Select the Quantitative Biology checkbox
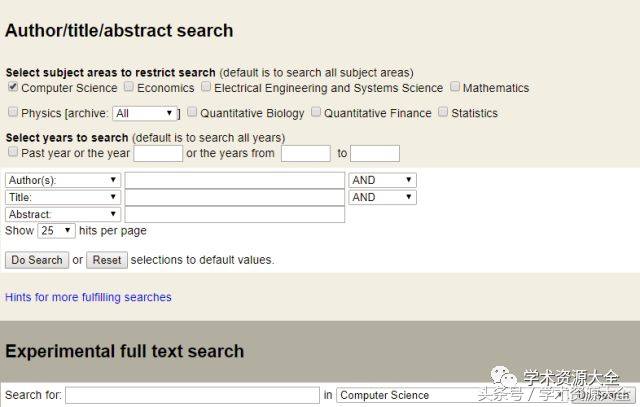Image resolution: width=640 pixels, height=407 pixels. (x=192, y=112)
